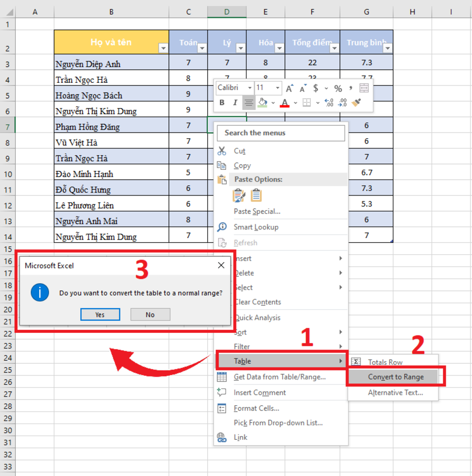472x476 pixels.
Task: Click Get Data from Table icon
Action: point(222,377)
